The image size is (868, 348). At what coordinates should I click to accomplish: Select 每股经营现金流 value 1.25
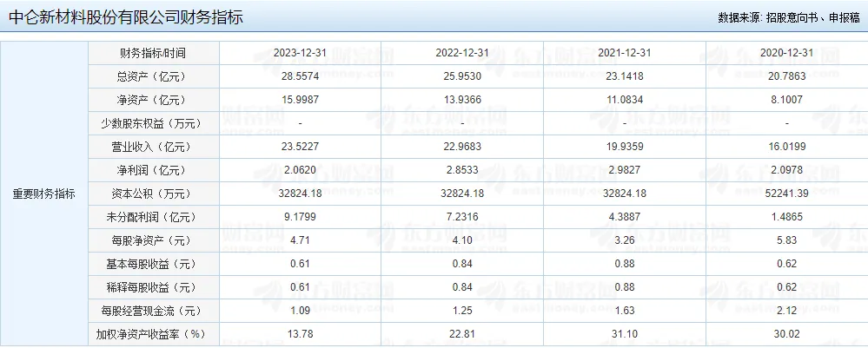point(462,311)
